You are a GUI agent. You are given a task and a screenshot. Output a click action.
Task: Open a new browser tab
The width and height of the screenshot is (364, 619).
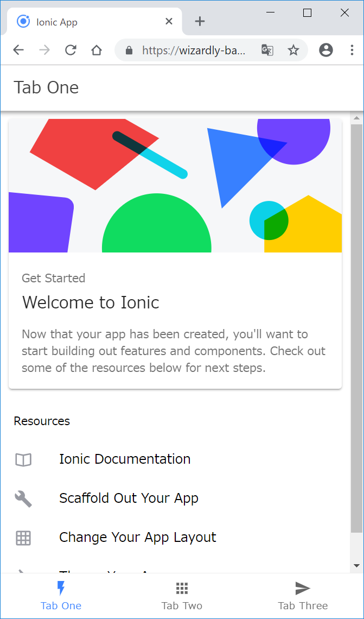(x=200, y=22)
